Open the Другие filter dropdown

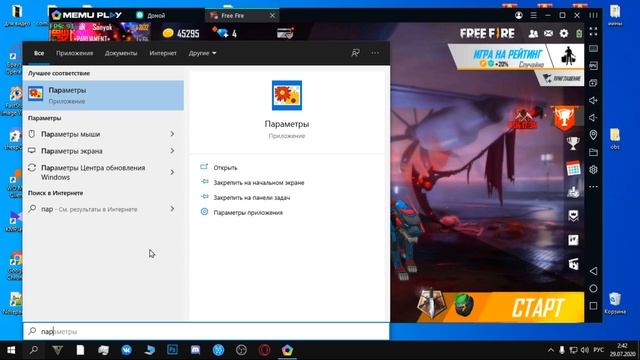(x=202, y=53)
